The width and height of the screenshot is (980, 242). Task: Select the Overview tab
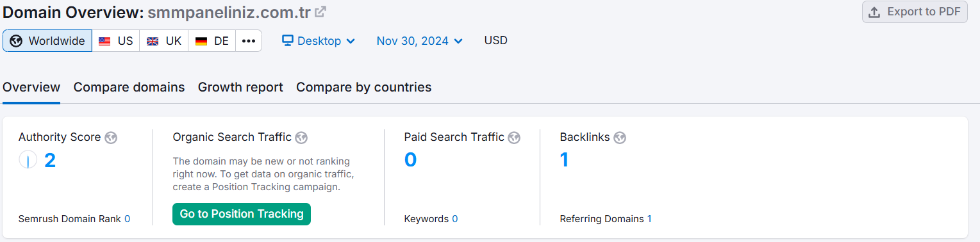coord(31,87)
